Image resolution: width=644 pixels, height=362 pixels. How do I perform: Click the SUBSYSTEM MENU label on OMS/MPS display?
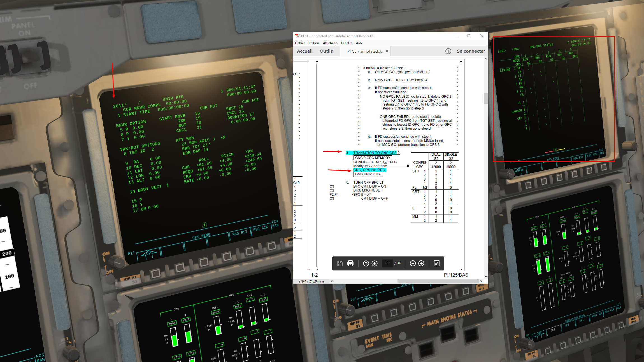coord(575,318)
